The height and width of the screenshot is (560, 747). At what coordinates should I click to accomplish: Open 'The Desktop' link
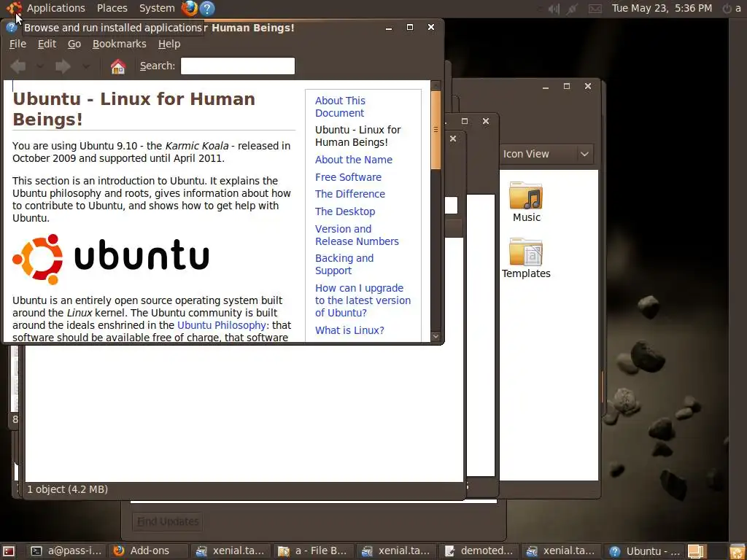click(345, 211)
